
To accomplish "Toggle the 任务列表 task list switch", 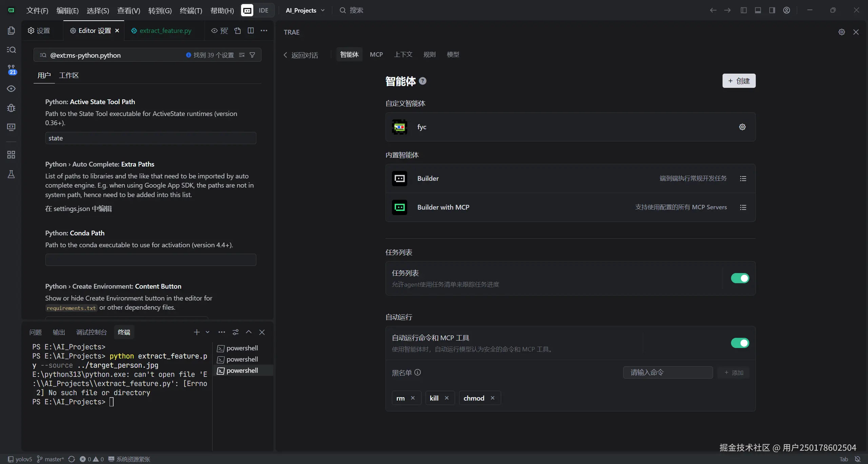I will click(740, 278).
